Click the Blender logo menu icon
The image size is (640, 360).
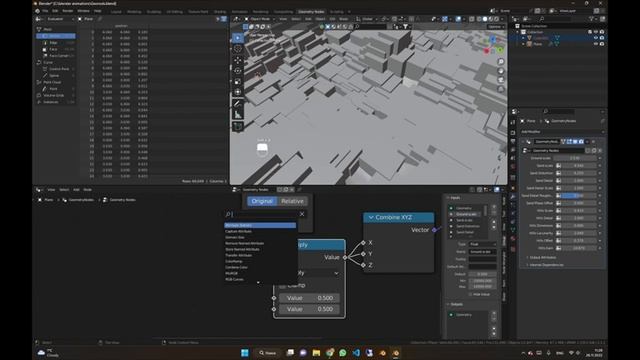(x=38, y=11)
